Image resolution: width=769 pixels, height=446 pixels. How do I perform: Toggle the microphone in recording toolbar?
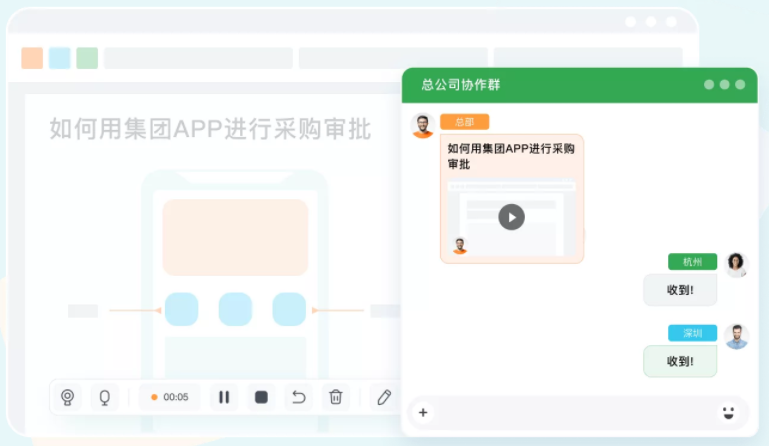(x=104, y=397)
